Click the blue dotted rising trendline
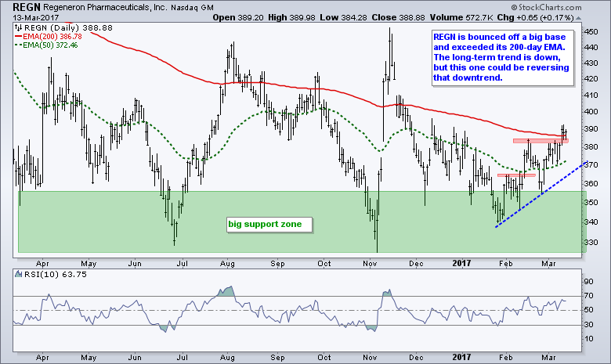This screenshot has height=364, width=611. click(541, 194)
